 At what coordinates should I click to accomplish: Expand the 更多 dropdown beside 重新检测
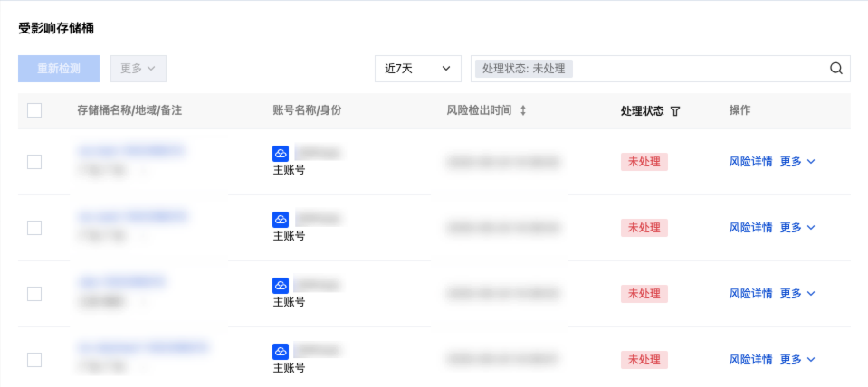tap(138, 69)
